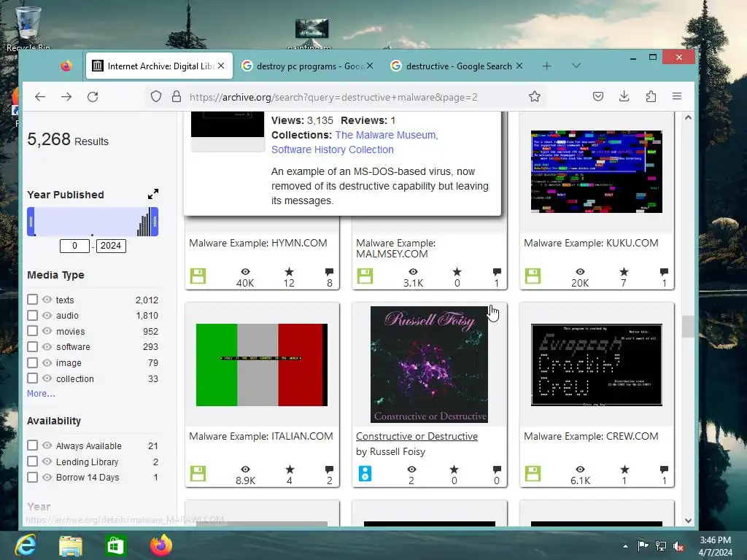Open Software History Collection link
The height and width of the screenshot is (560, 747).
click(x=333, y=149)
